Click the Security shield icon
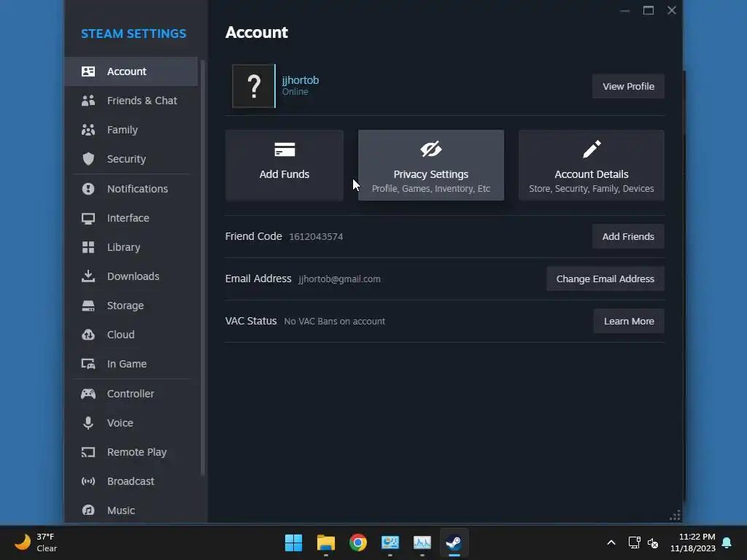The width and height of the screenshot is (747, 560). (88, 158)
